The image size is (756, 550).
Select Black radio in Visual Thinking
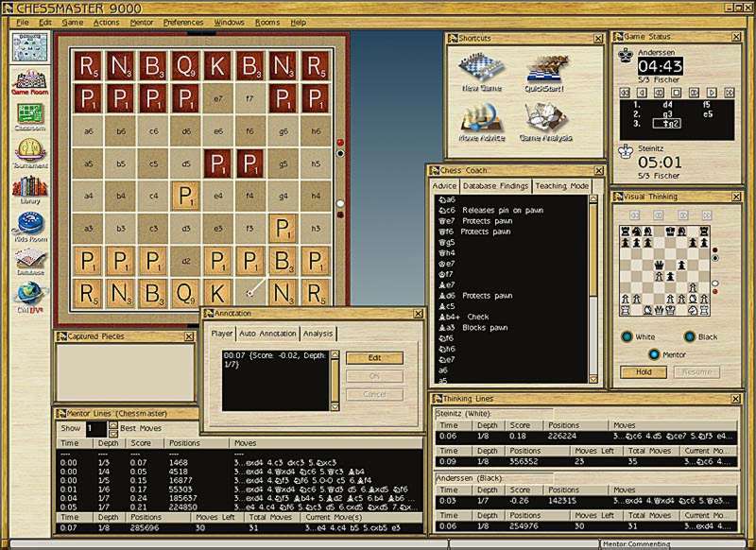(x=690, y=336)
